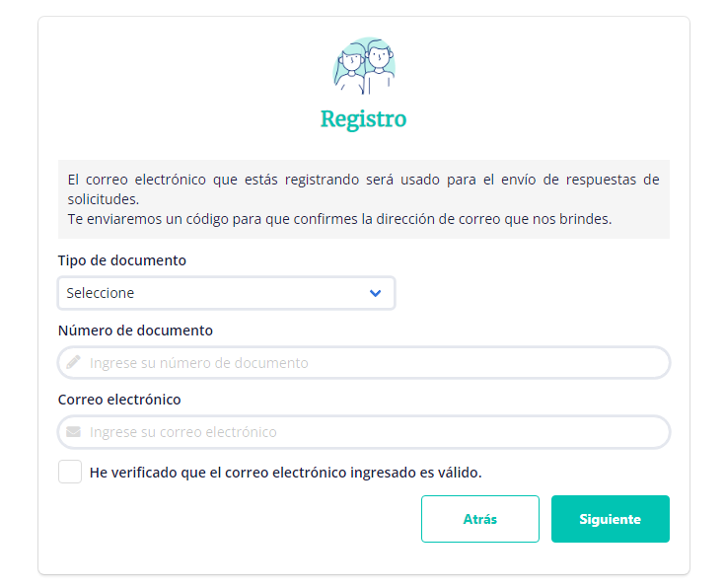
Task: Click the two-people avatar illustration
Action: click(x=364, y=66)
